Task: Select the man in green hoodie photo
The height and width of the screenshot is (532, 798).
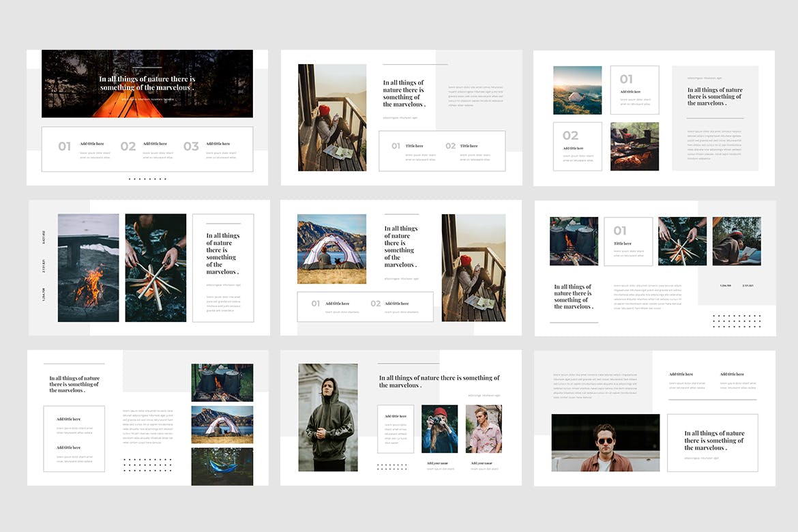Action: coord(327,417)
